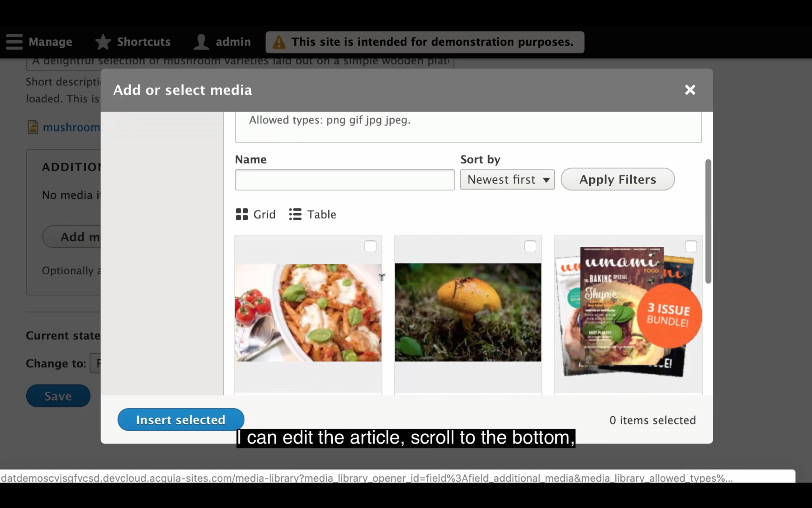Open the Shortcuts toolbar menu
This screenshot has height=508, width=812.
coord(133,42)
